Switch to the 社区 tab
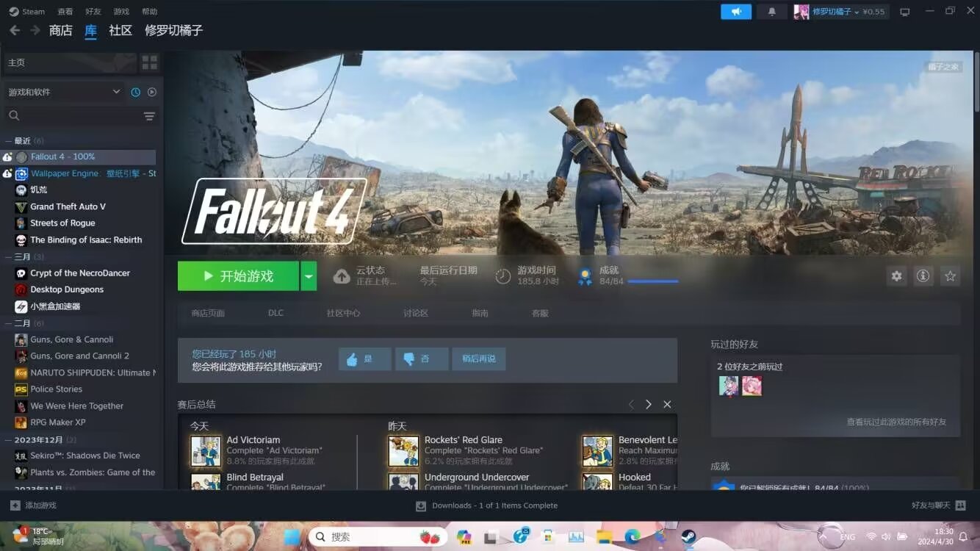This screenshot has width=980, height=551. pos(120,31)
